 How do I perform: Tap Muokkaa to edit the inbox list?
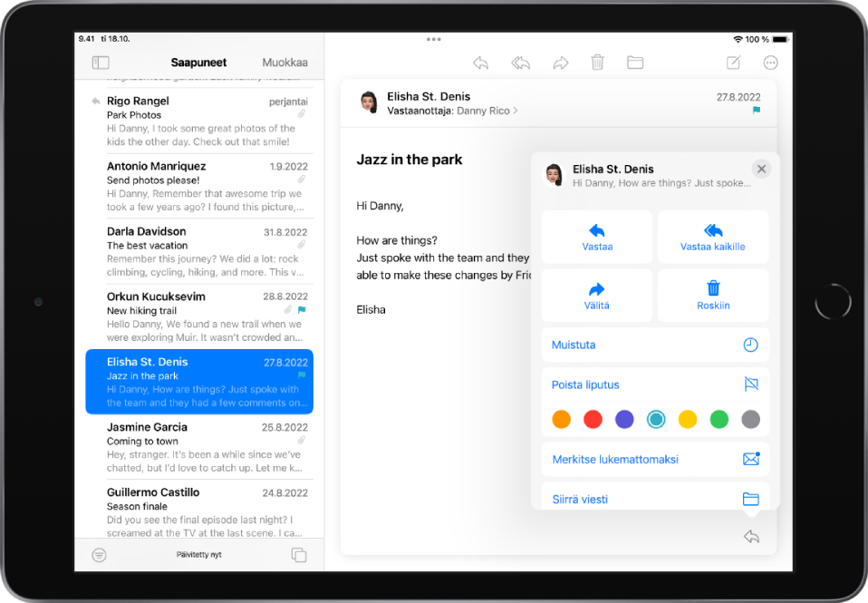[x=285, y=63]
